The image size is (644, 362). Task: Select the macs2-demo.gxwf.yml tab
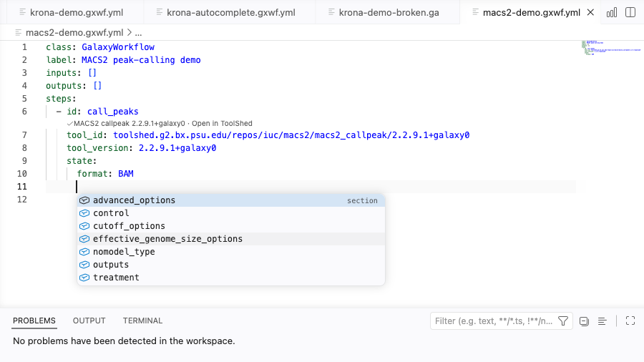click(531, 12)
